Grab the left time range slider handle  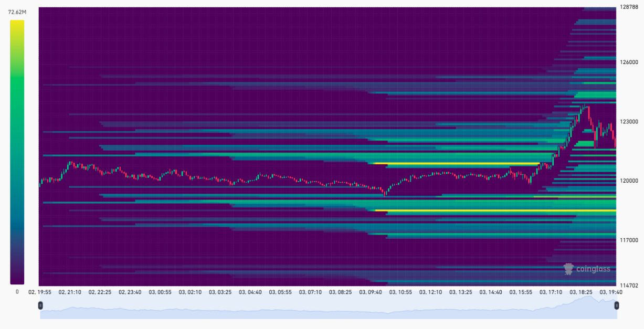[40, 305]
